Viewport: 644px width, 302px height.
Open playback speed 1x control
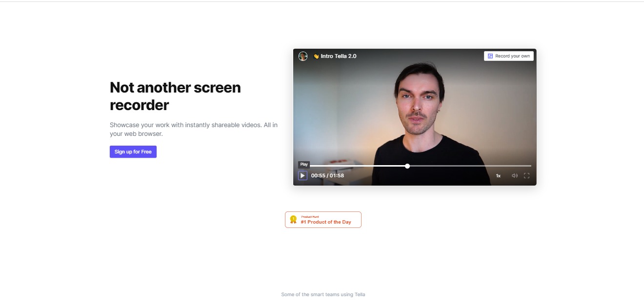click(x=498, y=176)
